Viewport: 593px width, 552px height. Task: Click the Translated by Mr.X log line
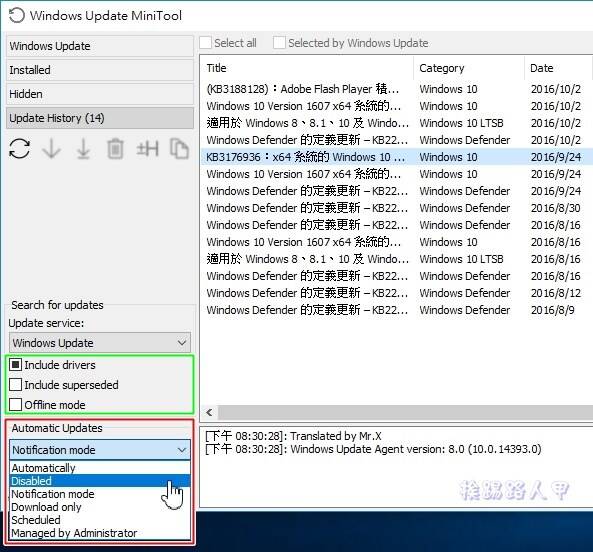pyautogui.click(x=293, y=436)
